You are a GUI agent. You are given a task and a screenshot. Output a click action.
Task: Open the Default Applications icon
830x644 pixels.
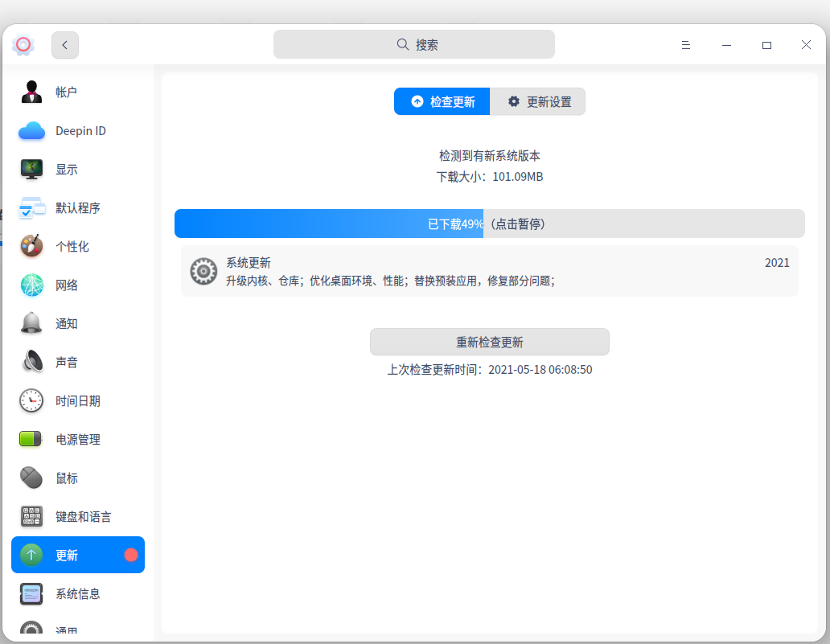[x=31, y=208]
